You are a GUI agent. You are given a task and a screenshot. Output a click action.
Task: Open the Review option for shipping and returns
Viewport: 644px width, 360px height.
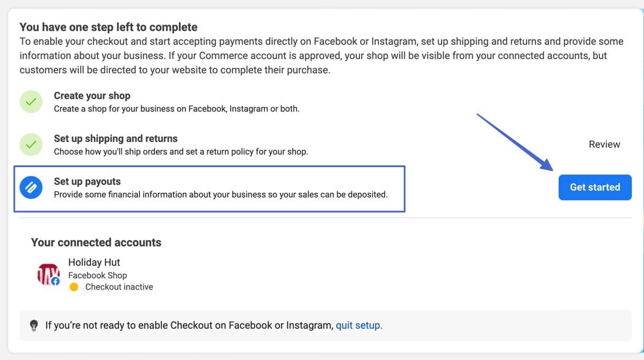(605, 144)
